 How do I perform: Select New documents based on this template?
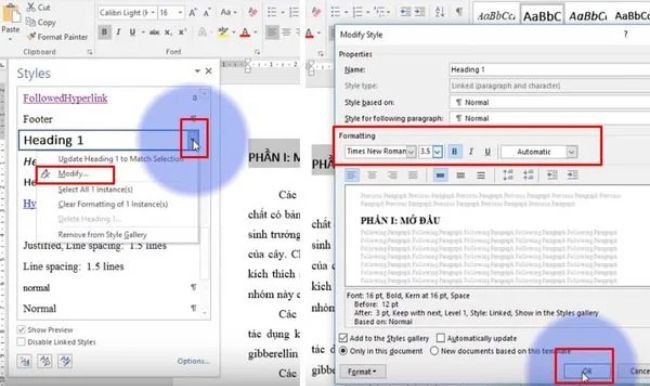pyautogui.click(x=434, y=351)
